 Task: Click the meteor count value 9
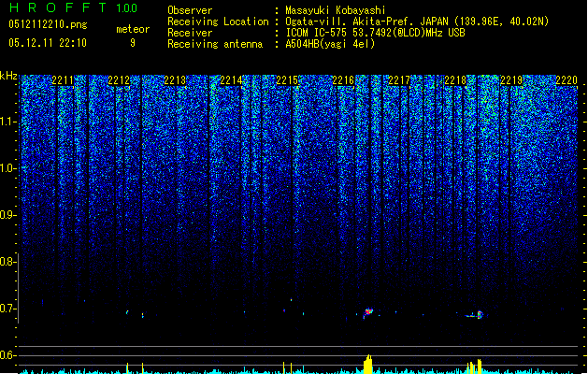coord(133,43)
